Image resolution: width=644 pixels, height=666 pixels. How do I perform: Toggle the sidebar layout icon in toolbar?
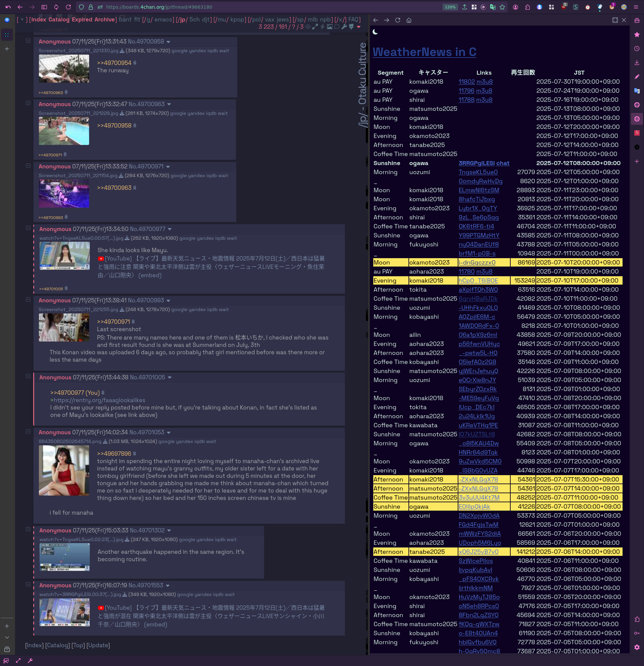coord(44,7)
